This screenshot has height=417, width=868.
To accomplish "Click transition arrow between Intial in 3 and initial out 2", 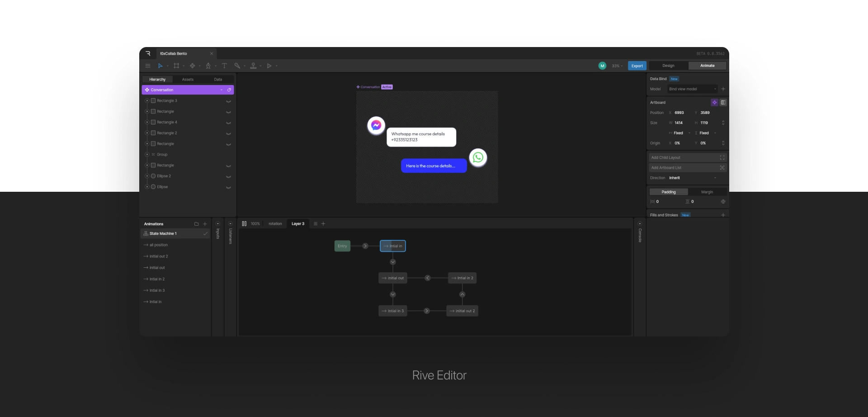I will (427, 311).
